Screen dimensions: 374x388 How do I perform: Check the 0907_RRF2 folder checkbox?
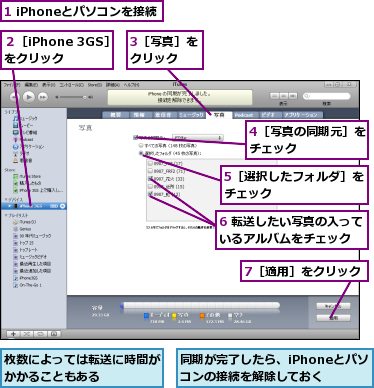point(150,171)
